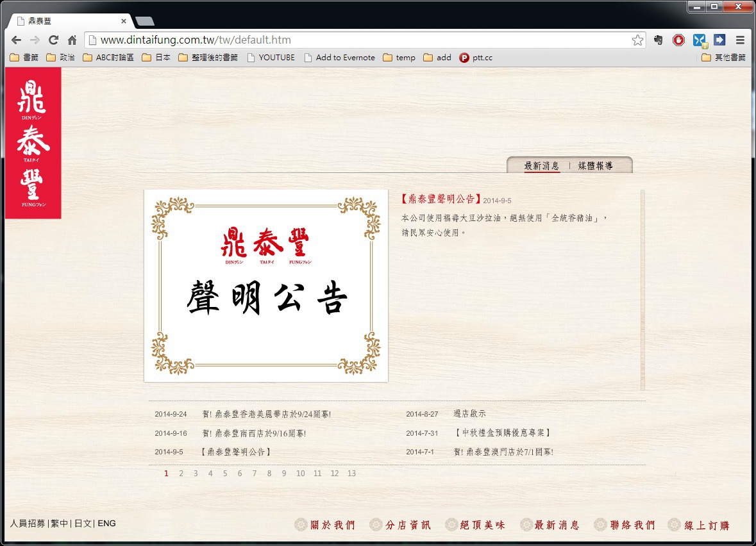This screenshot has height=546, width=756.
Task: Switch to the 媒體報導 tab
Action: pos(596,166)
